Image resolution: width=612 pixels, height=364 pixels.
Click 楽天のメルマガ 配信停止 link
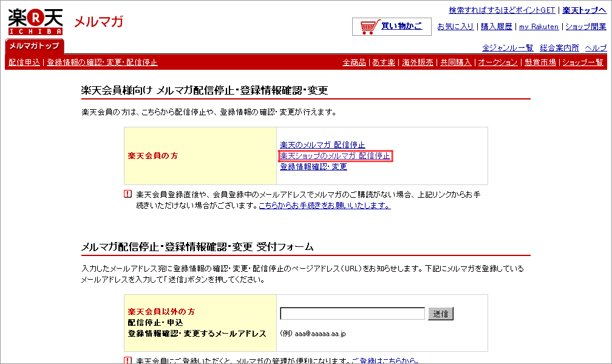click(x=322, y=145)
